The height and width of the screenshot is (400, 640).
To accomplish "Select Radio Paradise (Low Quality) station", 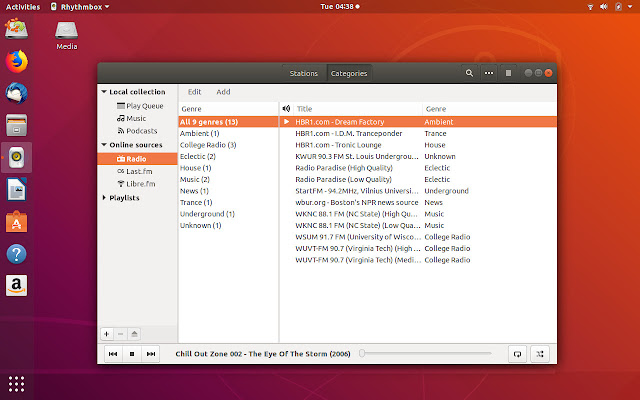I will (x=418, y=179).
